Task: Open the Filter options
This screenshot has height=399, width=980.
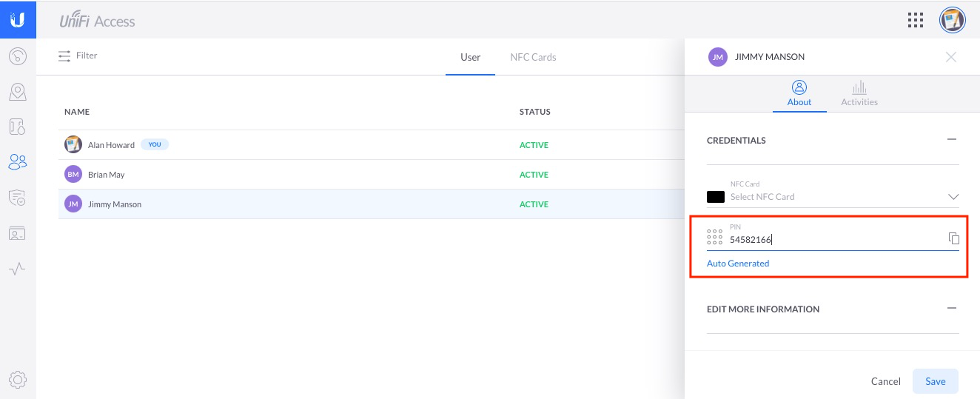Action: (78, 56)
